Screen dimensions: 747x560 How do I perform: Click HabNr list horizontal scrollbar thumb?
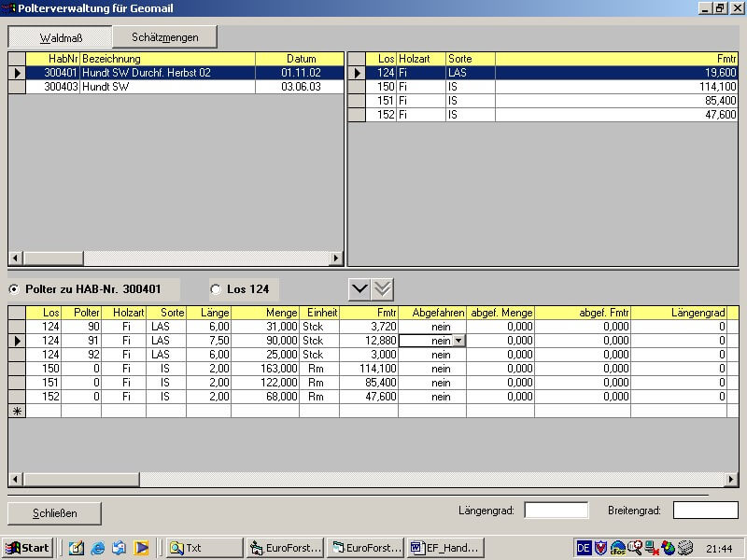53,259
